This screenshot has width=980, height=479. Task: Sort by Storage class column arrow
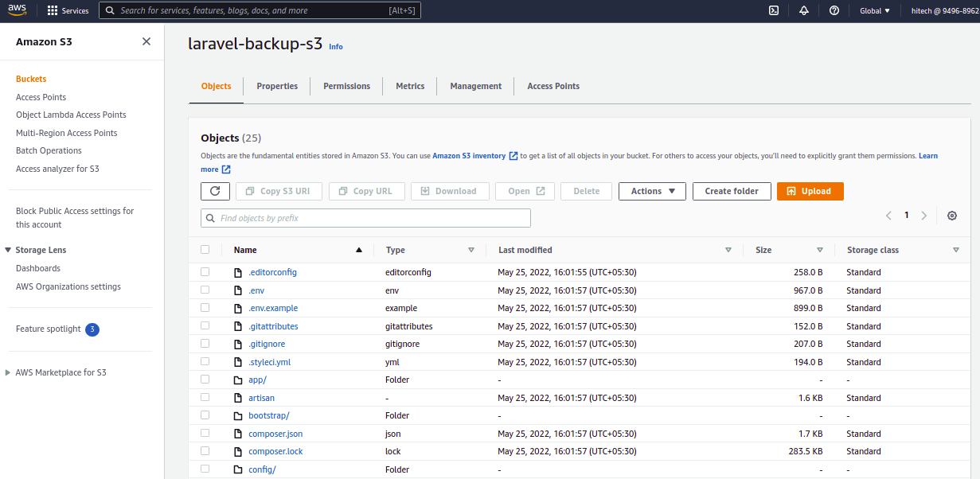click(x=956, y=250)
